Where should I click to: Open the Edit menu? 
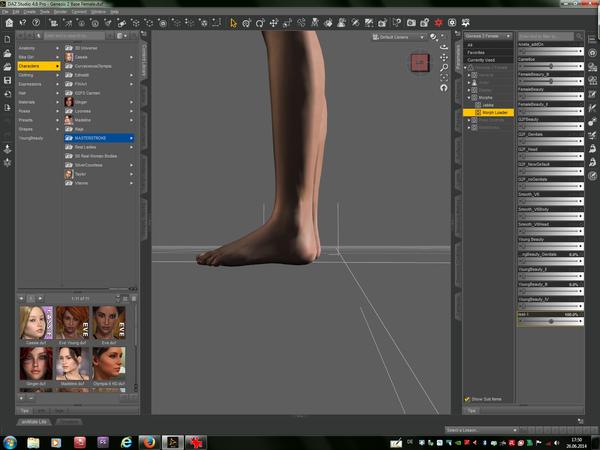click(x=18, y=12)
